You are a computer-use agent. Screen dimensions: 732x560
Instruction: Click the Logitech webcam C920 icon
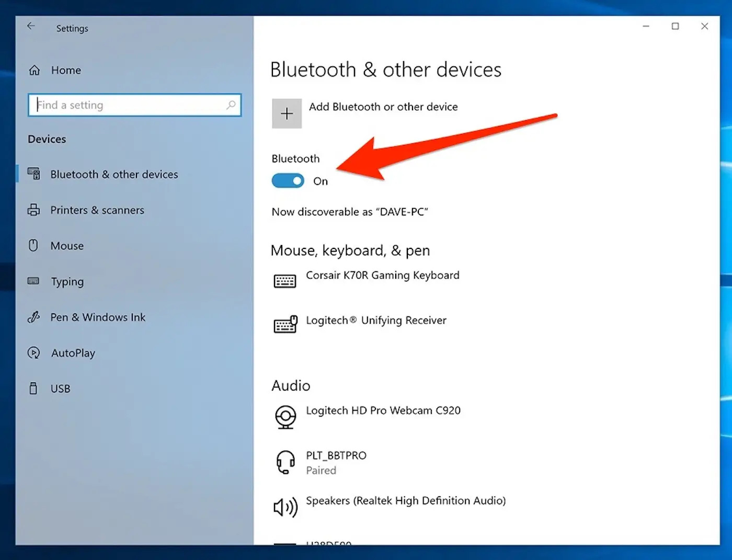(x=285, y=417)
